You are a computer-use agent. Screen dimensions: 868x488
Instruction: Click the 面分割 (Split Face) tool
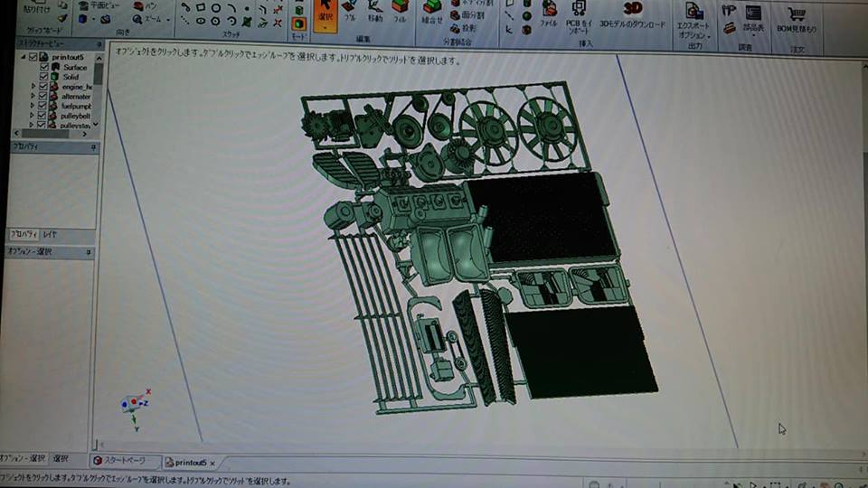[467, 15]
